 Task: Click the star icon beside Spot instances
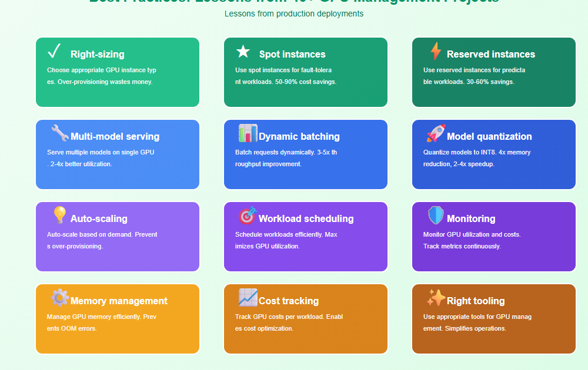[x=243, y=52]
